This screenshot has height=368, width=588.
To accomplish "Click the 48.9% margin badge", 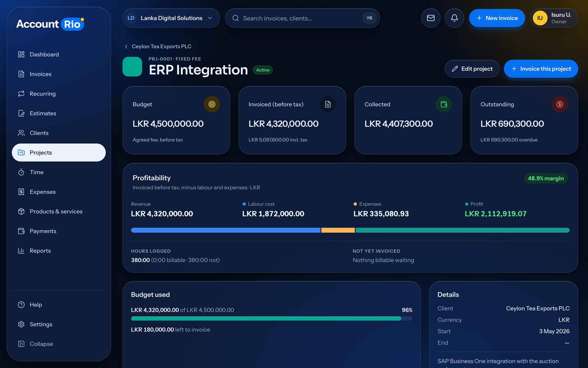I will tap(546, 178).
